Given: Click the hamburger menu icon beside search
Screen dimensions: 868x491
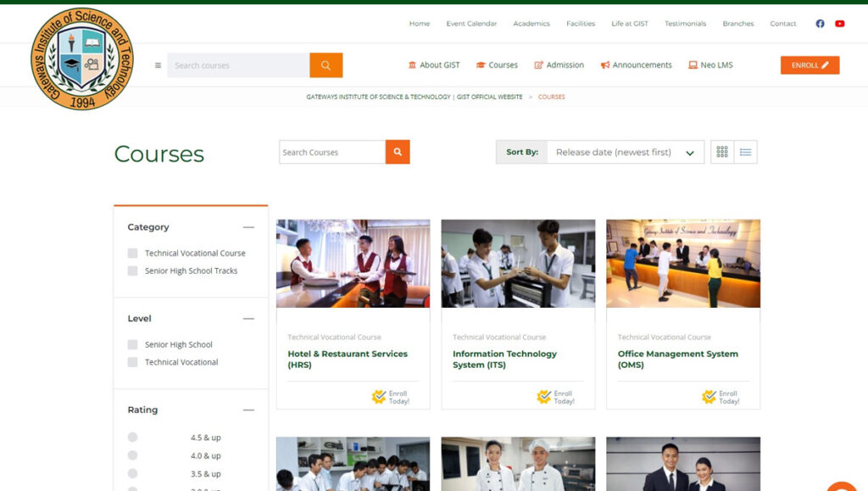Looking at the screenshot, I should (158, 65).
